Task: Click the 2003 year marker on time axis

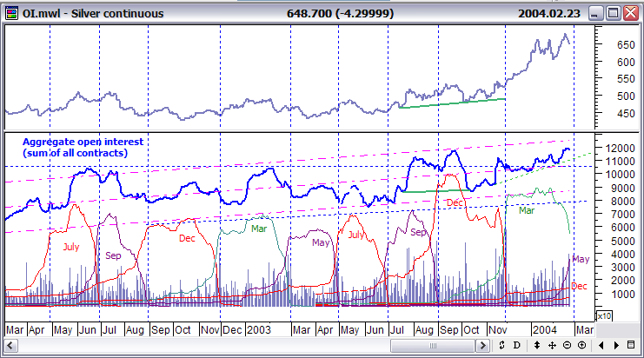Action: (259, 330)
